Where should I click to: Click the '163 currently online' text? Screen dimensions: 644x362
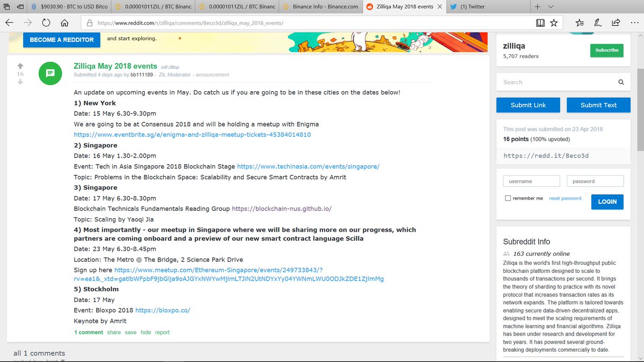[541, 254]
